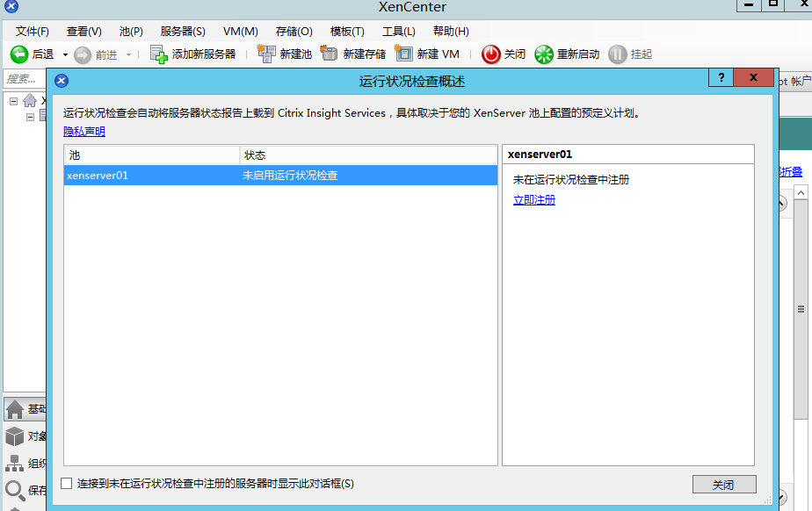This screenshot has width=812, height=511.
Task: Click the 池 column header
Action: [x=152, y=155]
